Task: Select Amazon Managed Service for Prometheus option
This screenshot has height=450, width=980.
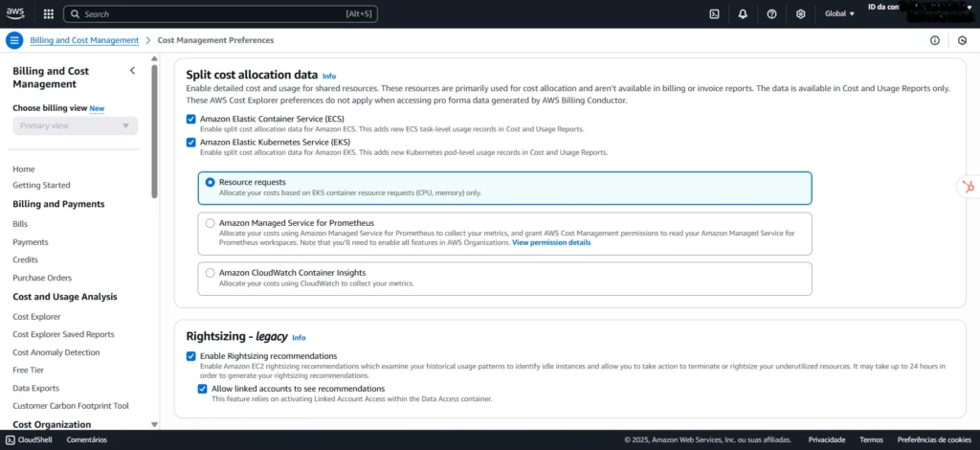Action: 211,222
